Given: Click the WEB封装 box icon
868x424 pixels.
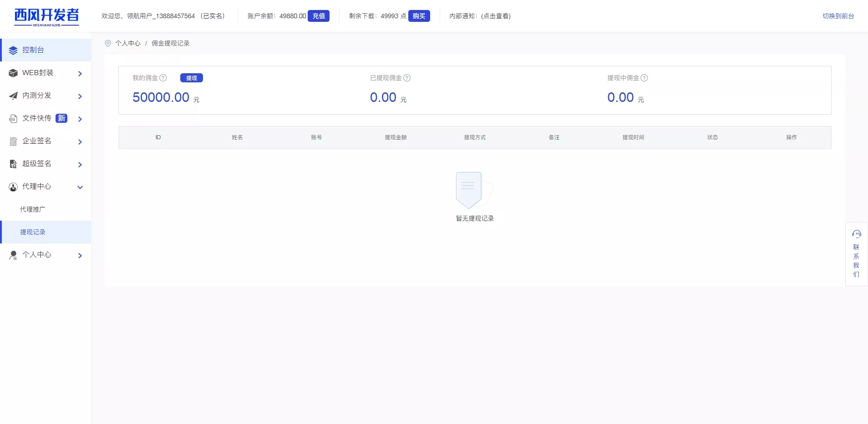Looking at the screenshot, I should (x=13, y=73).
